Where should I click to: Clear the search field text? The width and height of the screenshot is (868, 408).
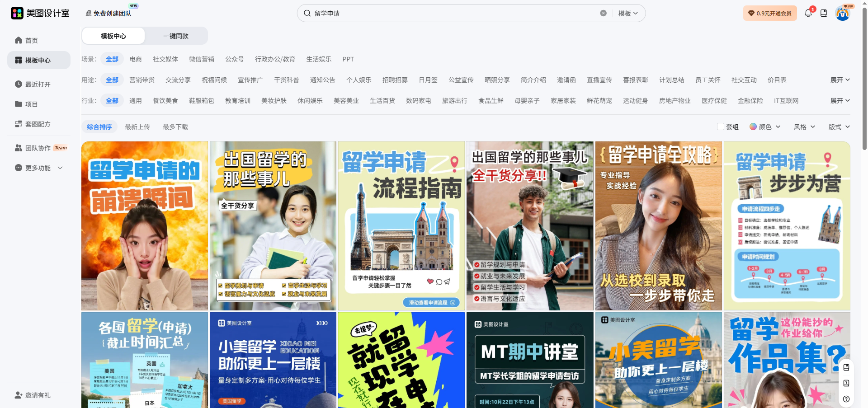[x=603, y=13]
